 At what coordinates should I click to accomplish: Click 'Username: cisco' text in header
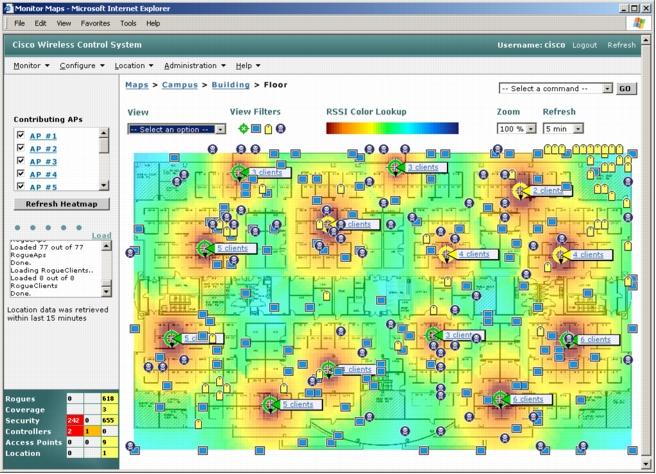(531, 45)
